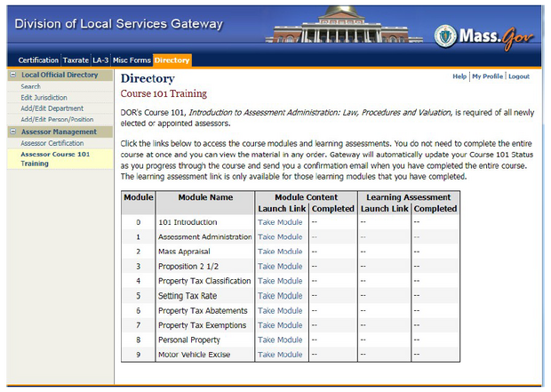Take Module for Property Tax Exemptions
Image resolution: width=551 pixels, height=392 pixels.
tap(280, 325)
